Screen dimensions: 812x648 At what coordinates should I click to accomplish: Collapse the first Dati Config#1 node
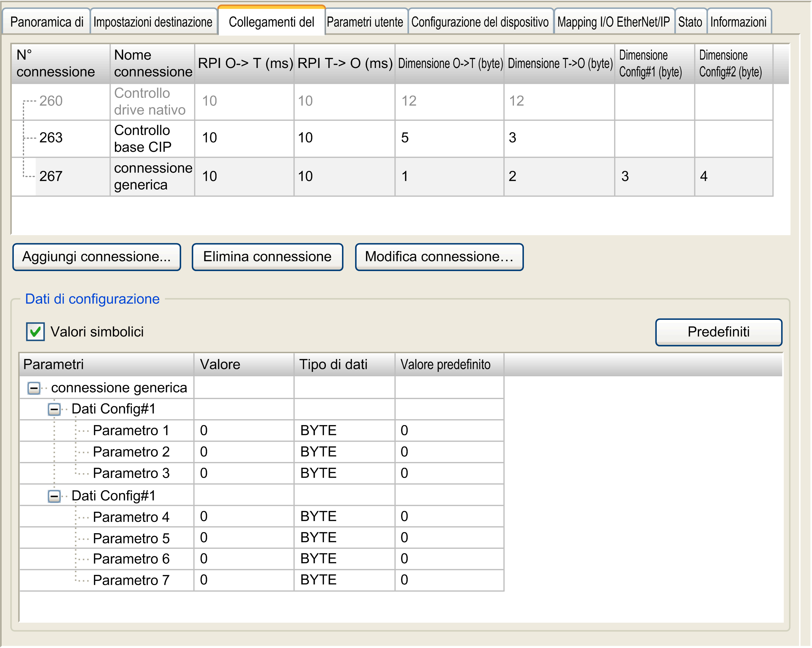(54, 409)
